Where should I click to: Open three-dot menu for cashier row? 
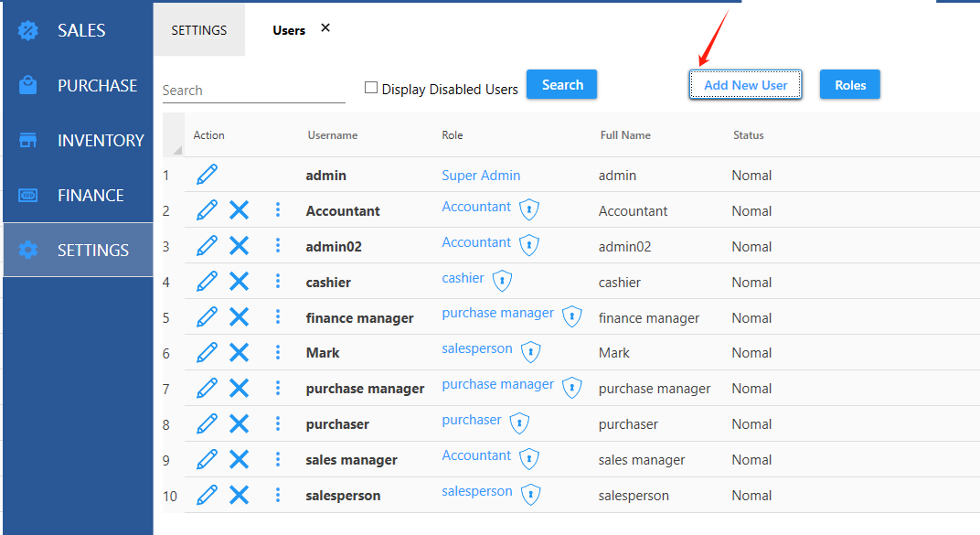click(278, 282)
